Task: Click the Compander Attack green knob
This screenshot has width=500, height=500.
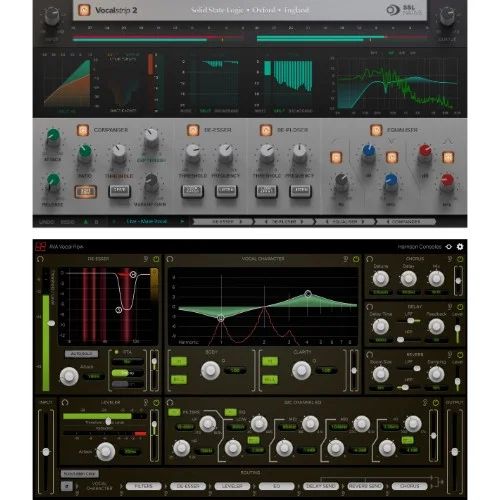Action: (x=53, y=136)
